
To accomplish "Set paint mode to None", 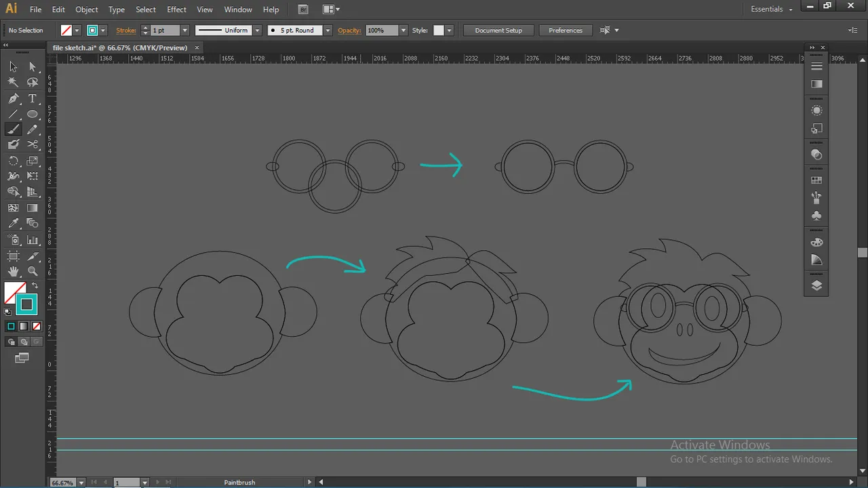I will [x=37, y=326].
